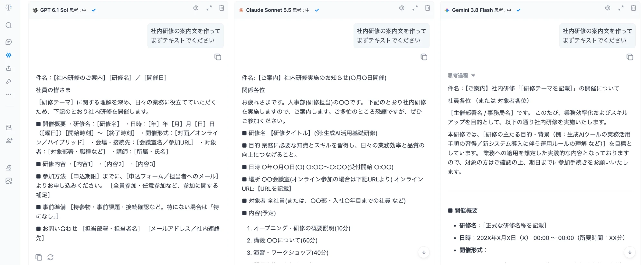Expand the 思考過程 section in Gemini panel
Screen dimensions: 644x265
[461, 76]
